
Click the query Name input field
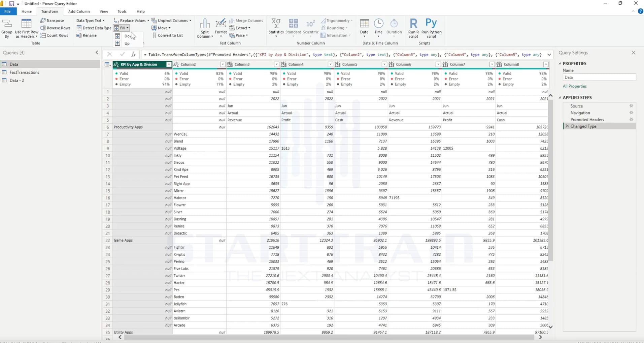599,77
